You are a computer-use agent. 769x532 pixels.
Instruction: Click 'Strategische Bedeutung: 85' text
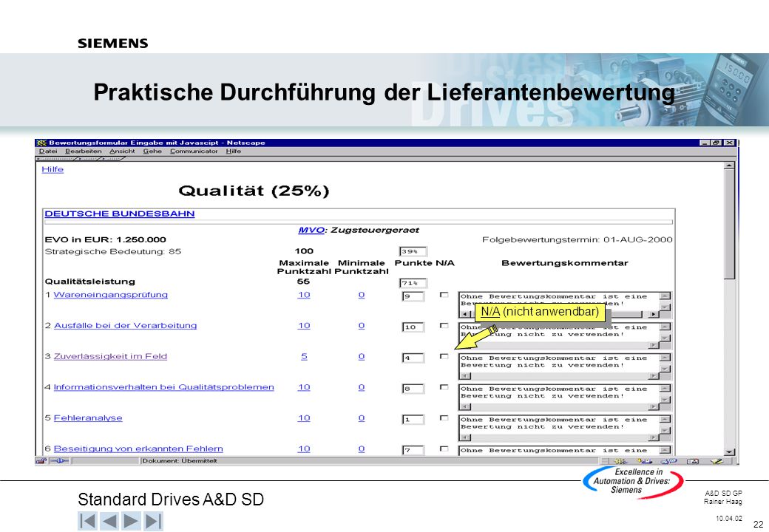(x=113, y=252)
